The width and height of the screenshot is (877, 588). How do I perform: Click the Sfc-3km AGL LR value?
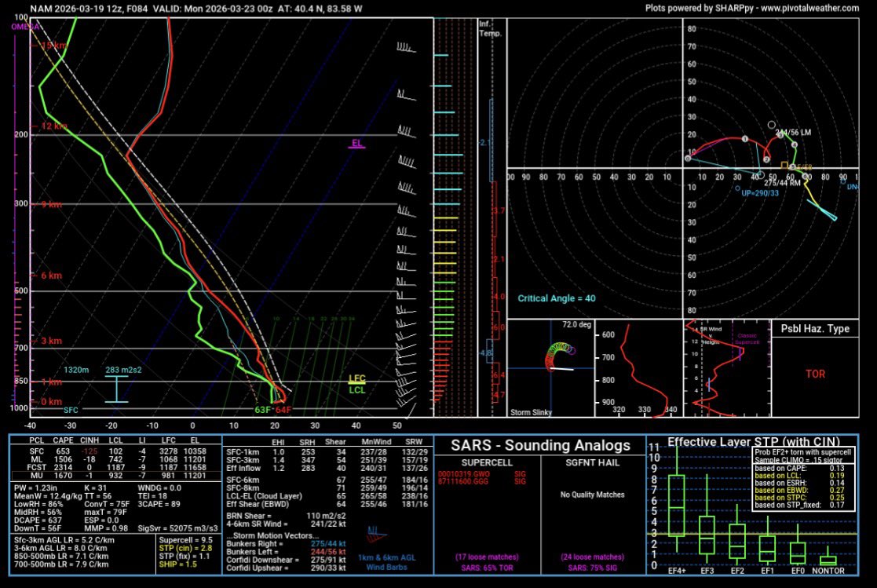[64, 540]
